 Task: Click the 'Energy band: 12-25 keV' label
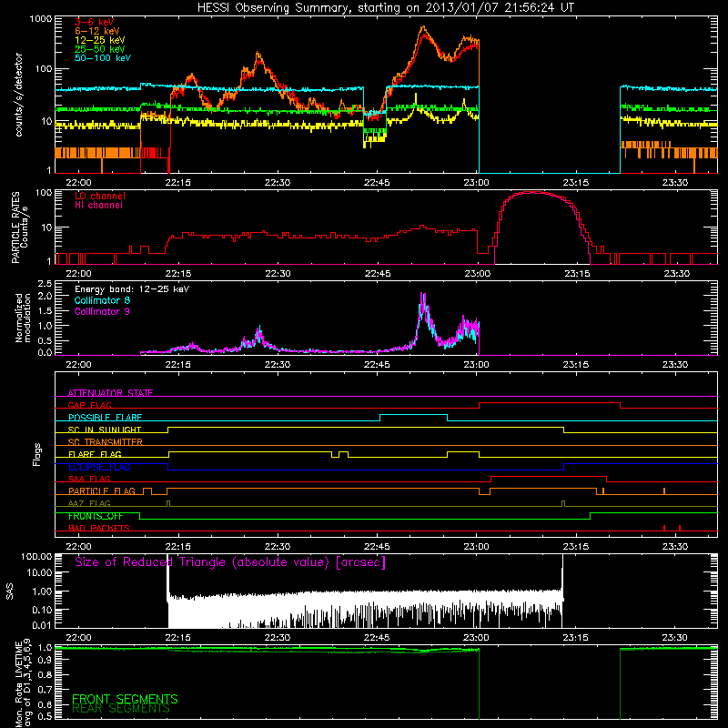click(132, 289)
